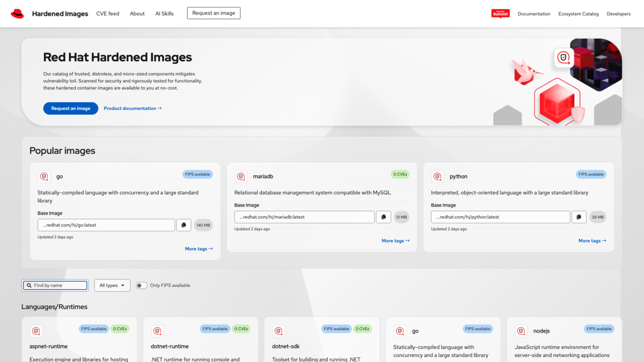644x362 pixels.
Task: Toggle Only FIPS available switch
Action: [142, 285]
